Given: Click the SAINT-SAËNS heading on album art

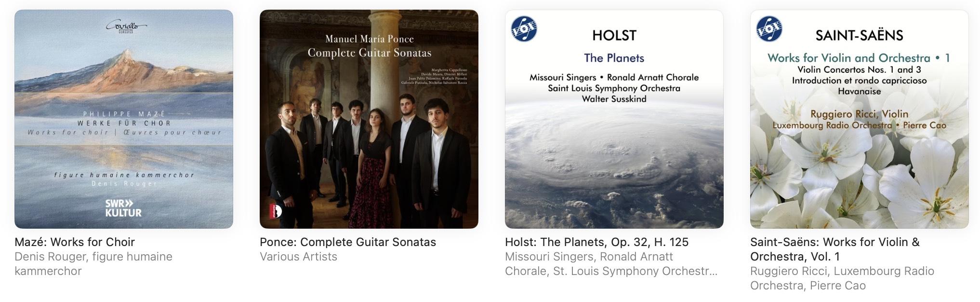Looking at the screenshot, I should pyautogui.click(x=859, y=35).
